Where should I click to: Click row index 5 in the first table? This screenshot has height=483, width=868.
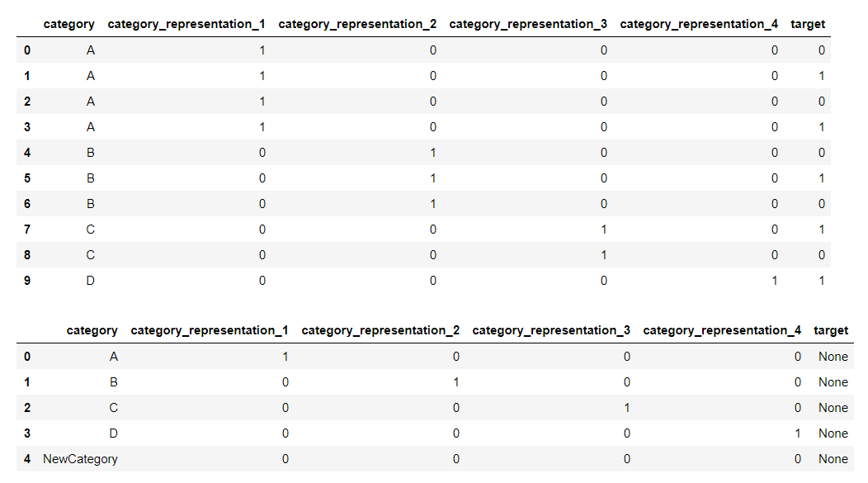pyautogui.click(x=27, y=178)
